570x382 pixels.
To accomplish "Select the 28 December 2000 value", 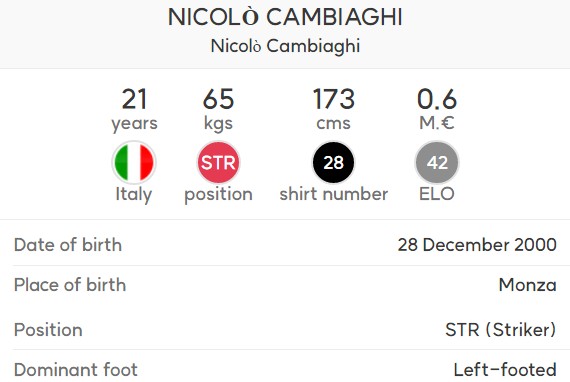I will point(477,245).
